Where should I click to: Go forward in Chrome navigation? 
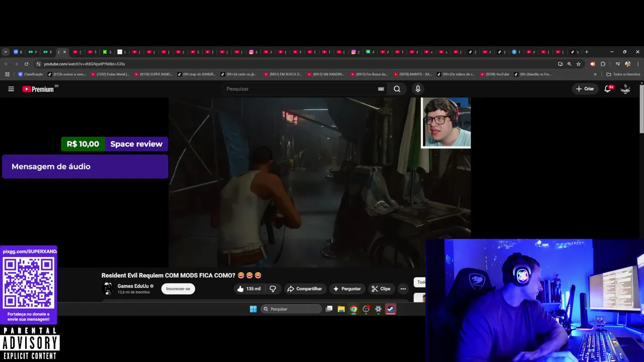16,64
